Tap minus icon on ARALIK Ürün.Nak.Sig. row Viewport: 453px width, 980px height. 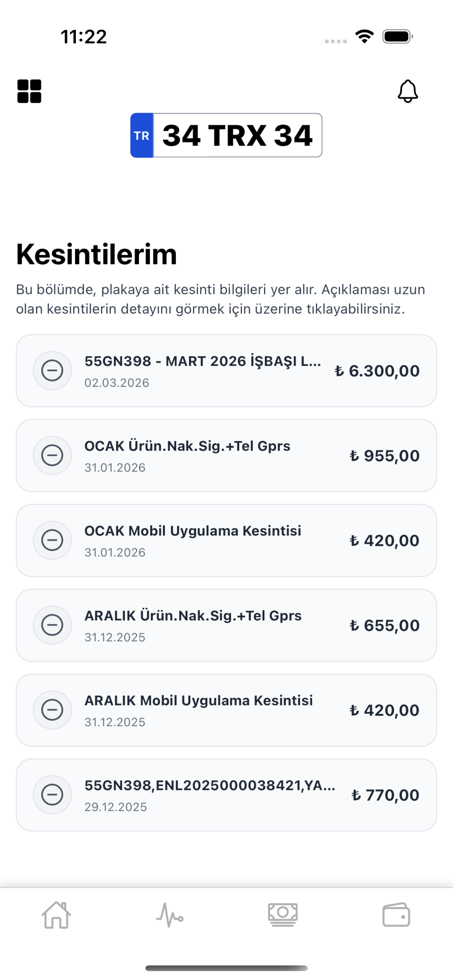tap(52, 625)
